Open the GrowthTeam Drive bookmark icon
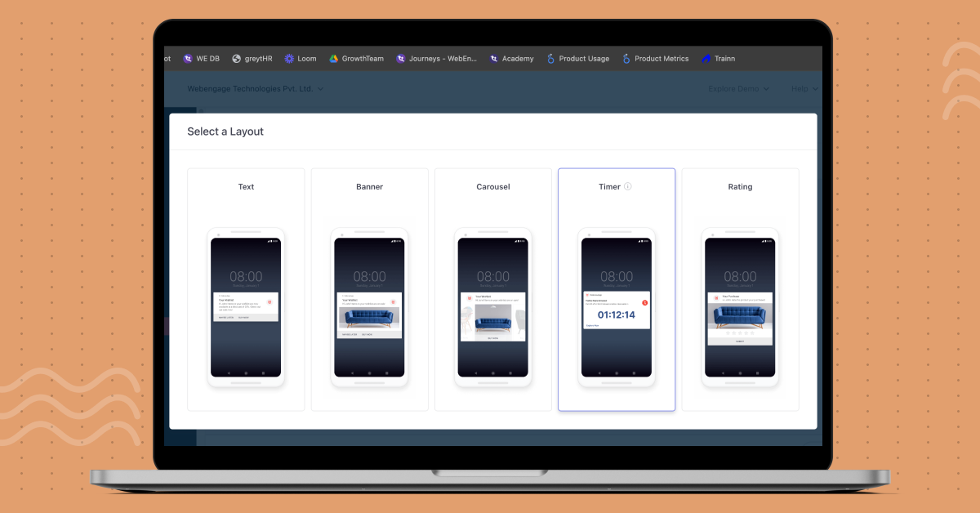980x513 pixels. 334,59
